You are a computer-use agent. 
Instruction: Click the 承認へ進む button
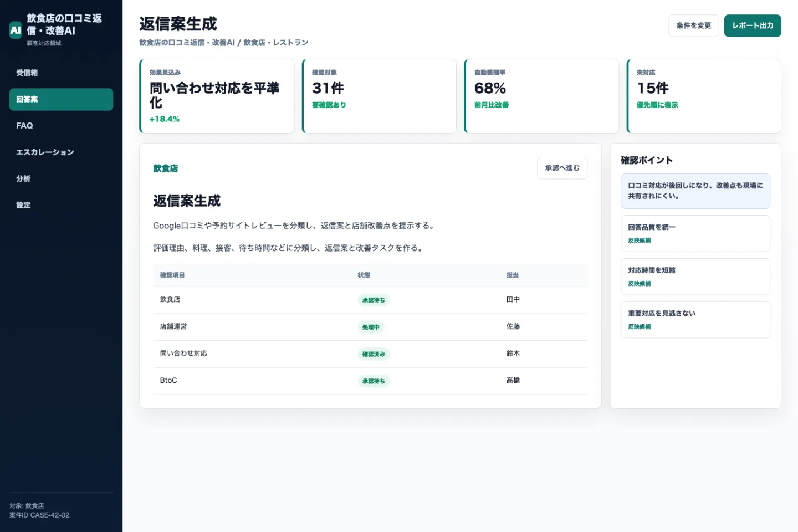[562, 168]
